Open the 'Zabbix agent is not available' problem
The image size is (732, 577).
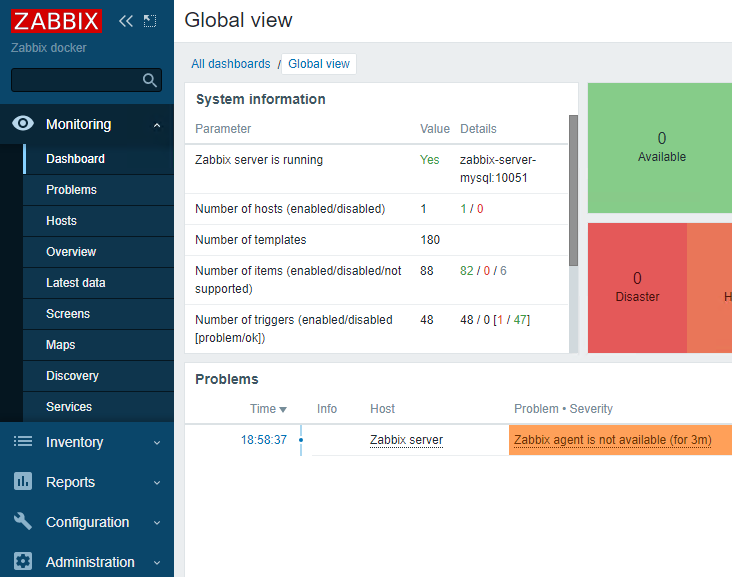pos(612,440)
